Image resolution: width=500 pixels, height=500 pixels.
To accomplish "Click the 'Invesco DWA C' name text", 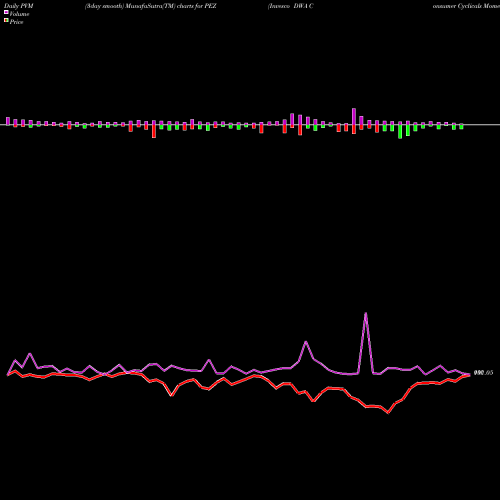I will tap(290, 6).
